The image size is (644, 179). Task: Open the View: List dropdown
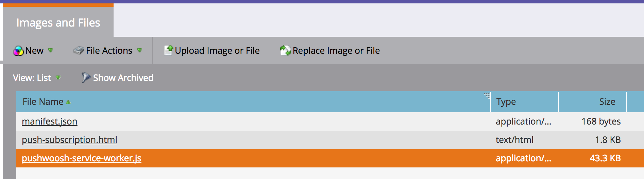(x=37, y=78)
